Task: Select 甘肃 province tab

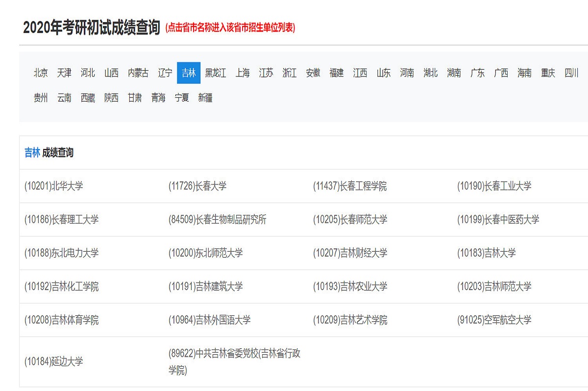Action: pos(135,98)
